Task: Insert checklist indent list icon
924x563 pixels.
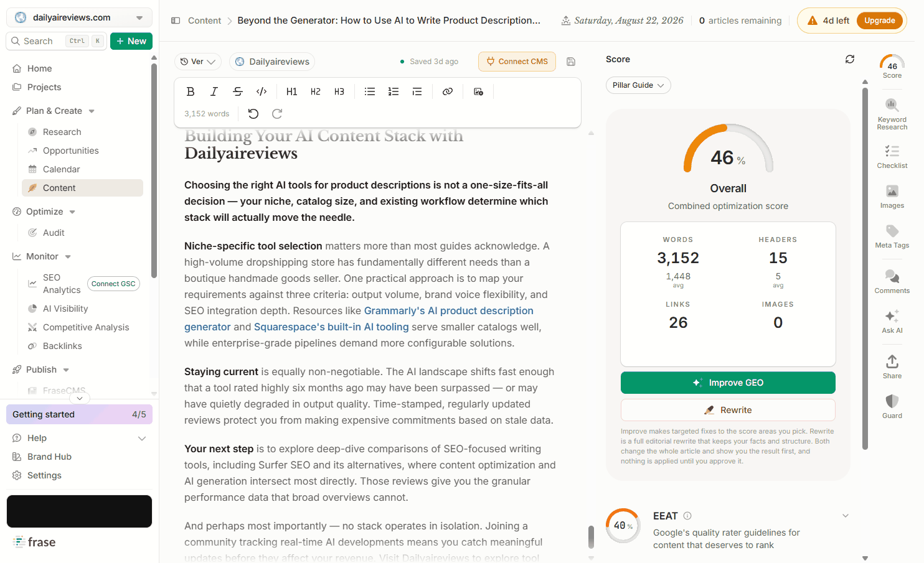Action: [417, 91]
